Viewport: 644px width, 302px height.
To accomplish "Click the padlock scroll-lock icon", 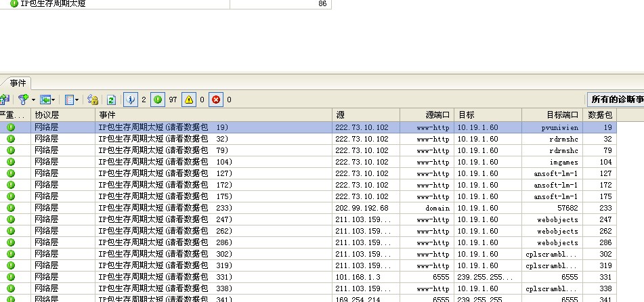I will 93,100.
